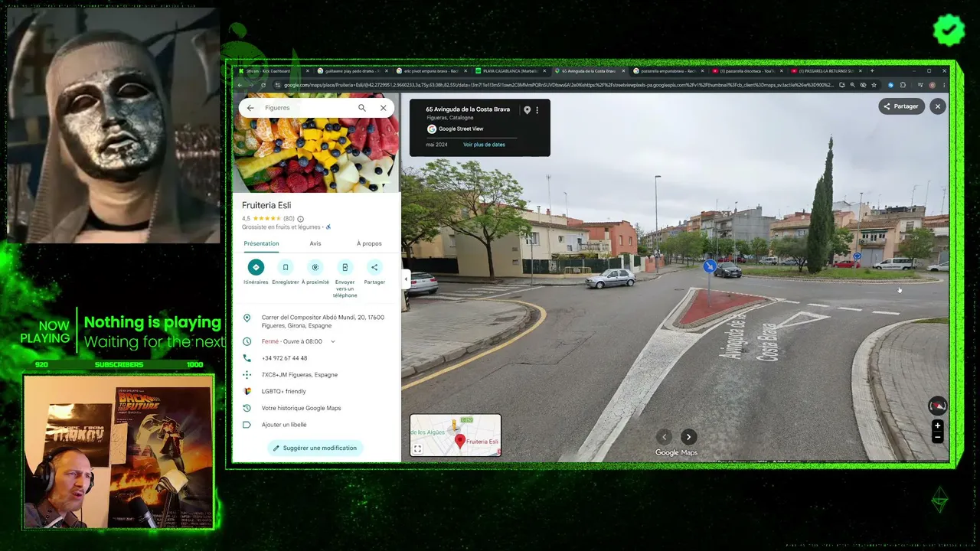
Task: Zoom in with the plus button
Action: point(937,425)
